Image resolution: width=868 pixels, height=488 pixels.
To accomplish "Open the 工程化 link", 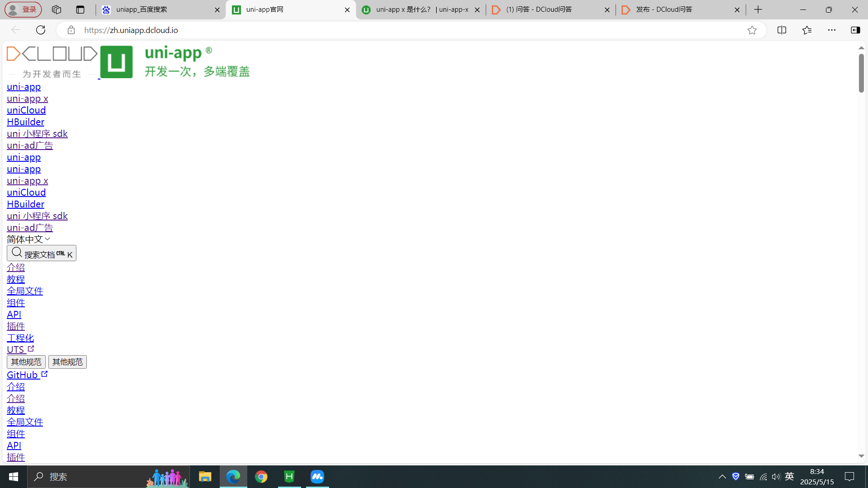I will click(20, 338).
